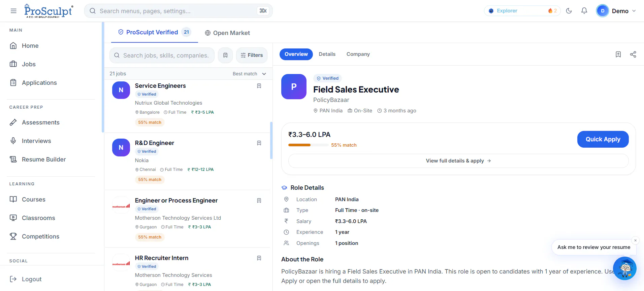
Task: Switch to the Details tab
Action: click(x=327, y=54)
